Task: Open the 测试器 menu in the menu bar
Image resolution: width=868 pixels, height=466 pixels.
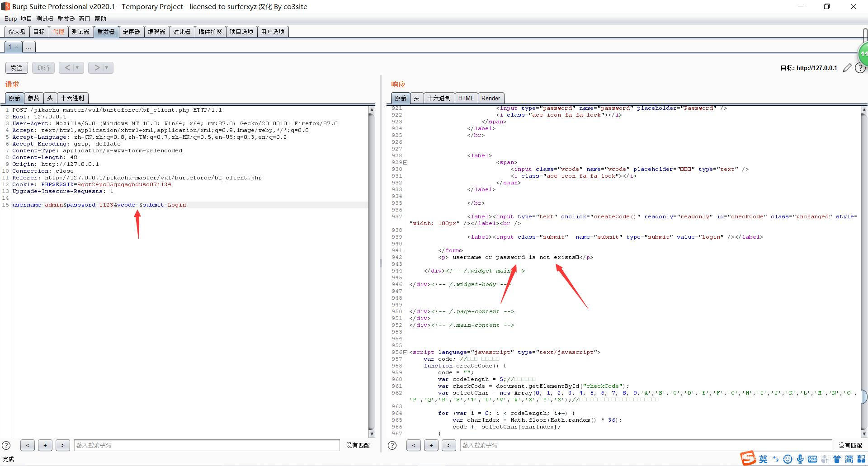Action: pos(45,19)
